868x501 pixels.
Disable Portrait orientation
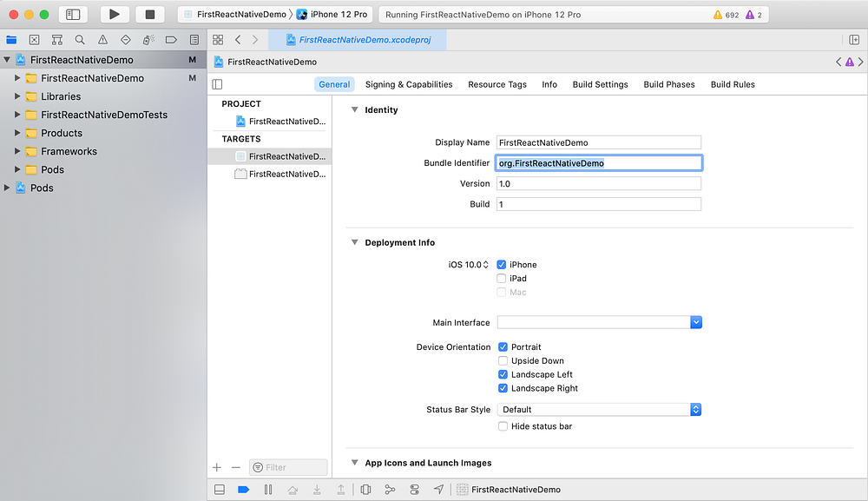(x=503, y=347)
